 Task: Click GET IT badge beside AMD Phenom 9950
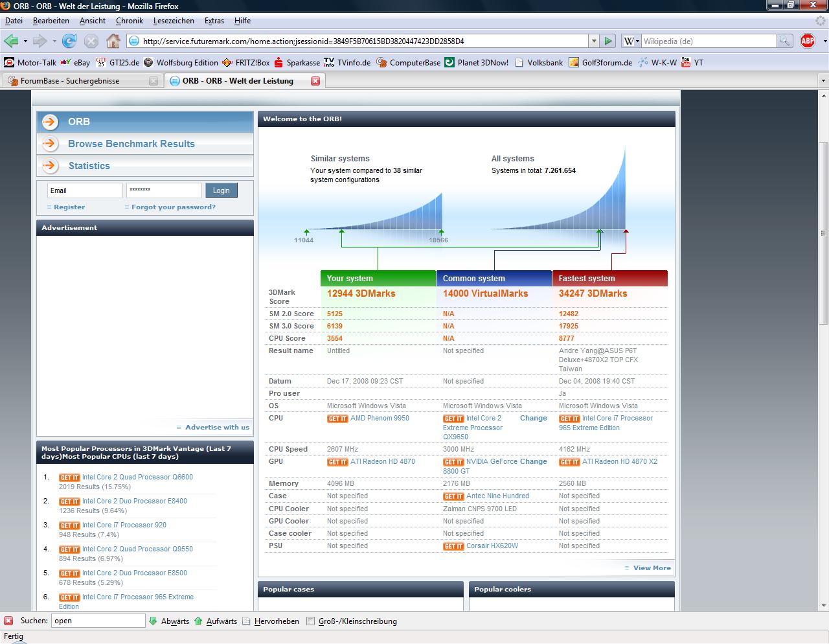[x=337, y=419]
